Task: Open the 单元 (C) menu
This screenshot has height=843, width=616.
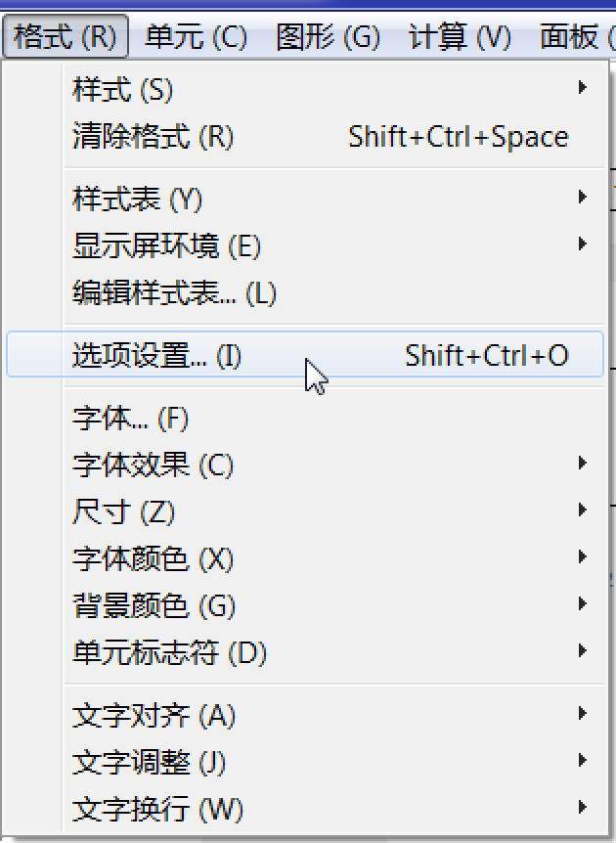Action: (x=197, y=36)
